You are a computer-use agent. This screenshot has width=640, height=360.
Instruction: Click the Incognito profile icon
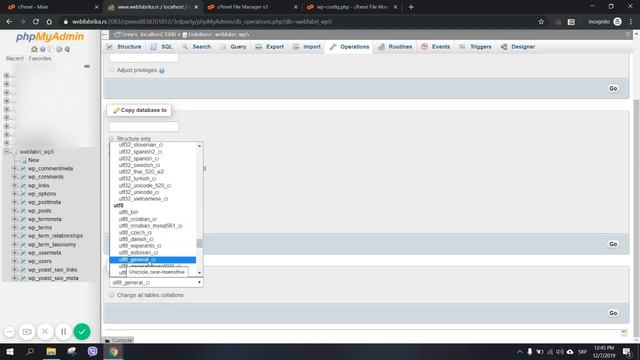click(618, 22)
